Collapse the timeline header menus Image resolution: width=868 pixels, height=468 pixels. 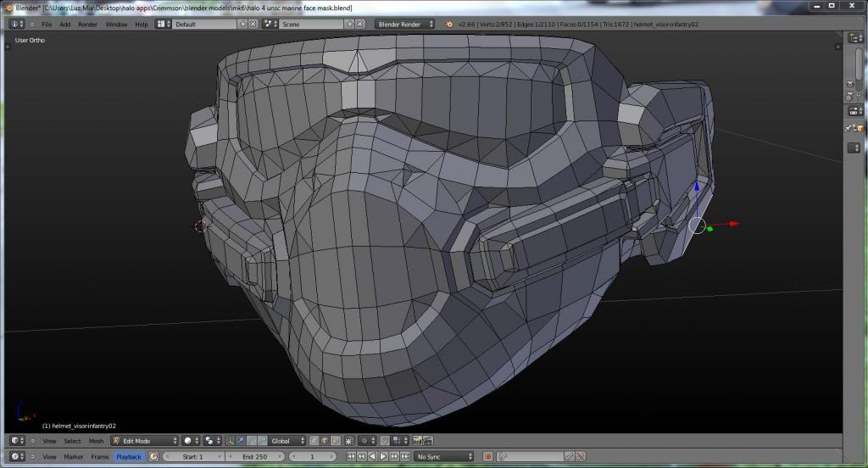[33, 457]
